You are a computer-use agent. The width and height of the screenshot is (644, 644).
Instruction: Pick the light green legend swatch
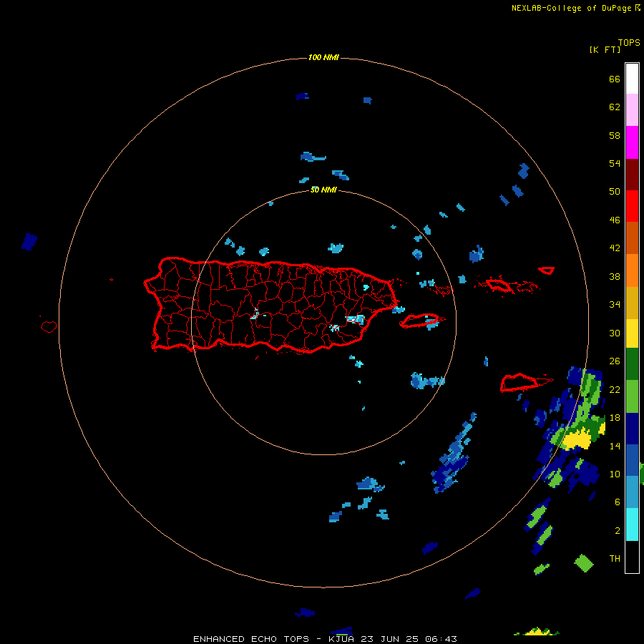click(632, 396)
